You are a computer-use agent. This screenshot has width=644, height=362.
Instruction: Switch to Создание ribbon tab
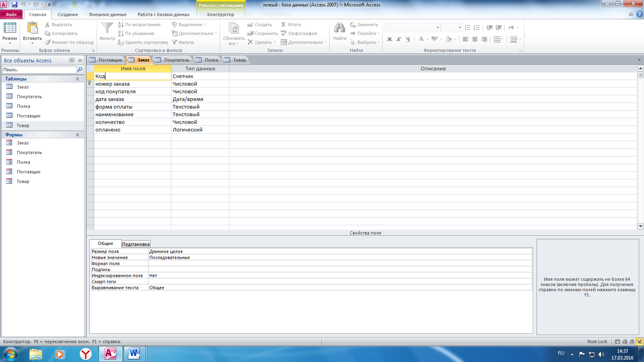[68, 14]
